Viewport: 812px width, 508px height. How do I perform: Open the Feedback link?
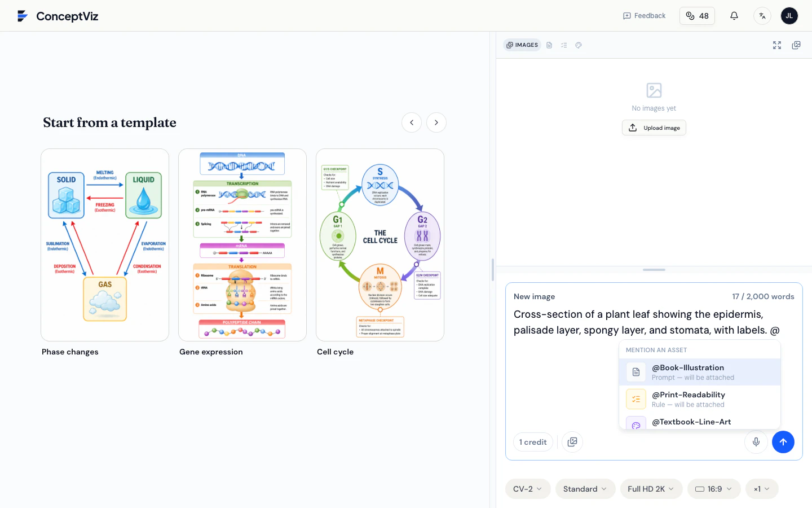point(645,16)
